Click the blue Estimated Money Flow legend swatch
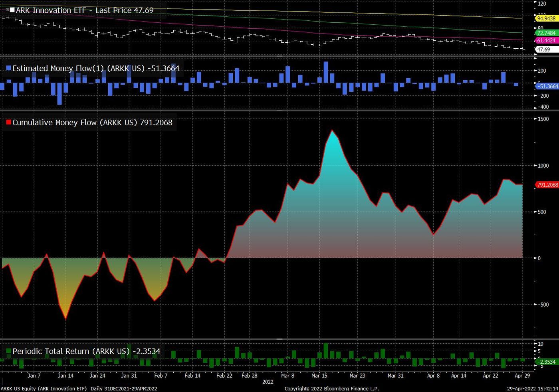The image size is (559, 392). click(x=8, y=68)
